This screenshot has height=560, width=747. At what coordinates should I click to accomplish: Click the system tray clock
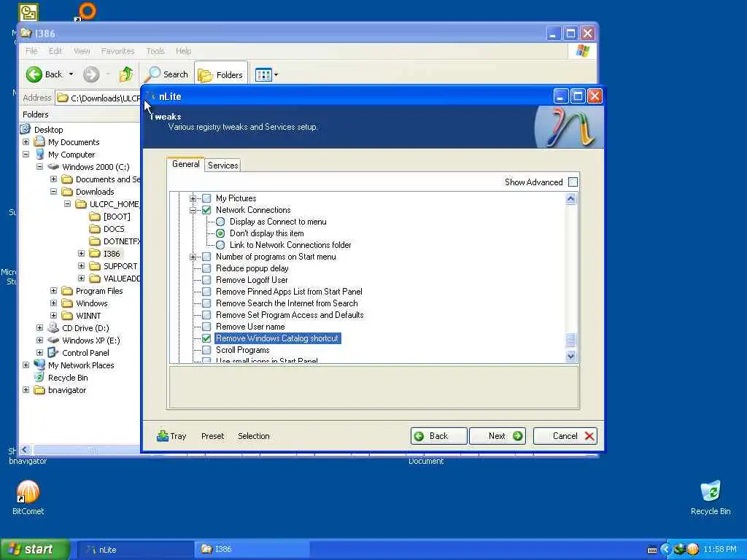coord(720,550)
